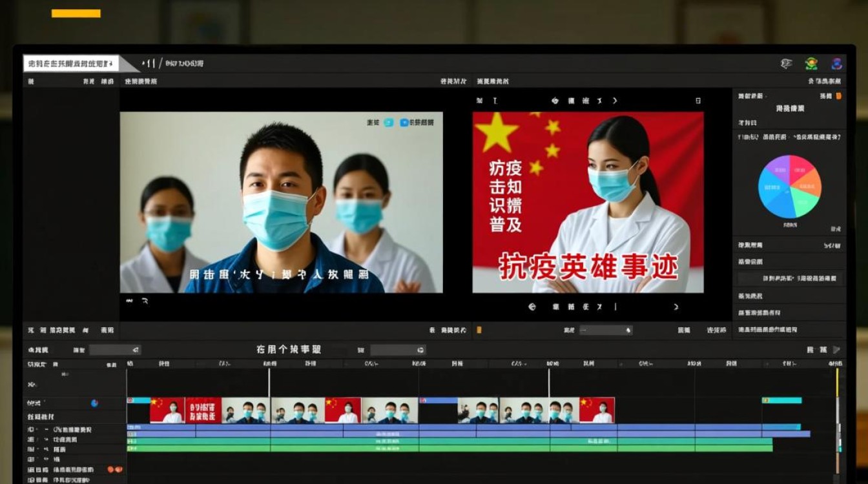Click the red-orange icons in lower track header
Screen dimensions: 868x484
point(115,469)
